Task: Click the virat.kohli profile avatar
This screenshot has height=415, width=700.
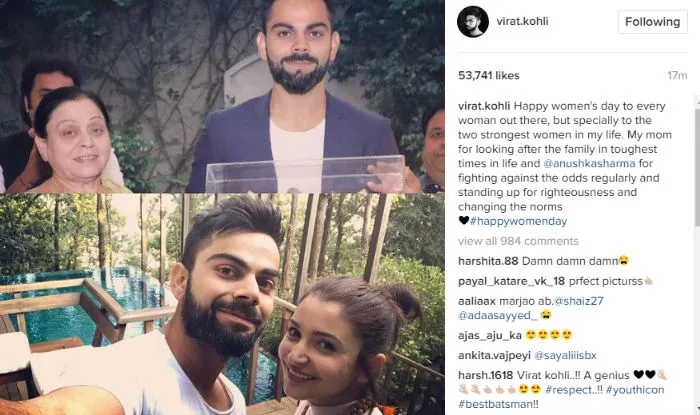Action: click(x=473, y=21)
